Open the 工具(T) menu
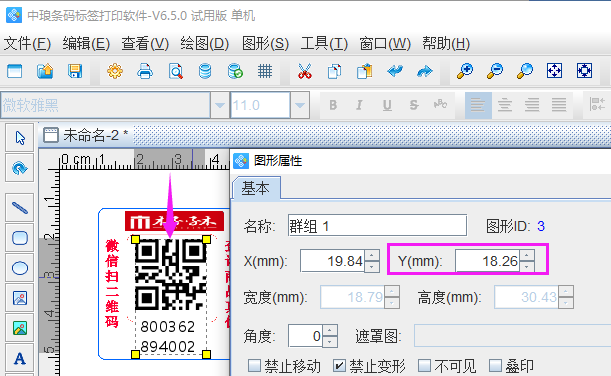This screenshot has height=376, width=611. pyautogui.click(x=324, y=44)
